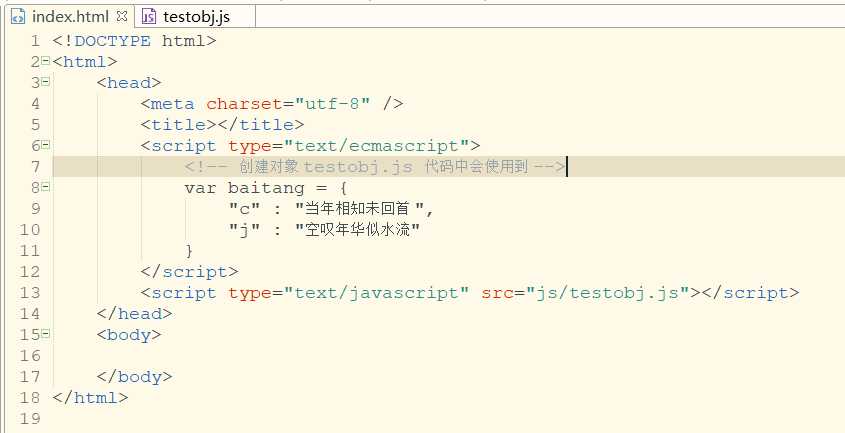Image resolution: width=845 pixels, height=433 pixels.
Task: Collapse the html tag fold on line 2
Action: (x=46, y=60)
